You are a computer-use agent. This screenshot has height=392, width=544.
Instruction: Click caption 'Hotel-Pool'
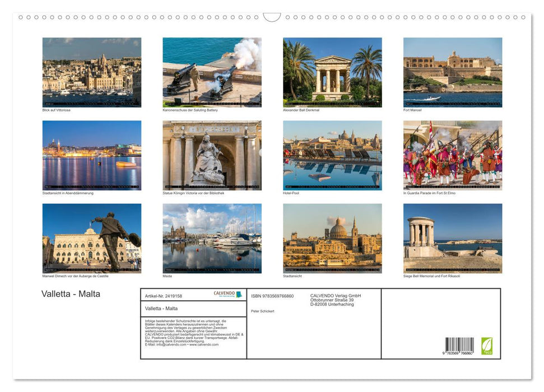pyautogui.click(x=291, y=193)
